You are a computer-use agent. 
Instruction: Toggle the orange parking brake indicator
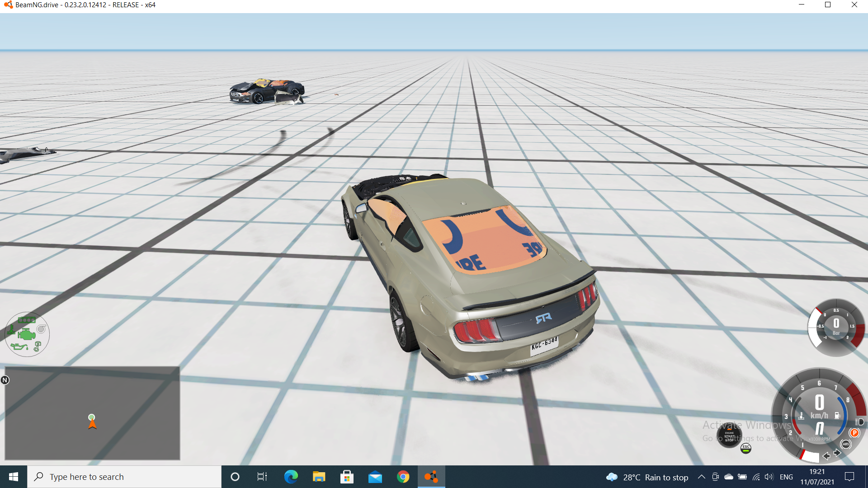click(x=854, y=433)
